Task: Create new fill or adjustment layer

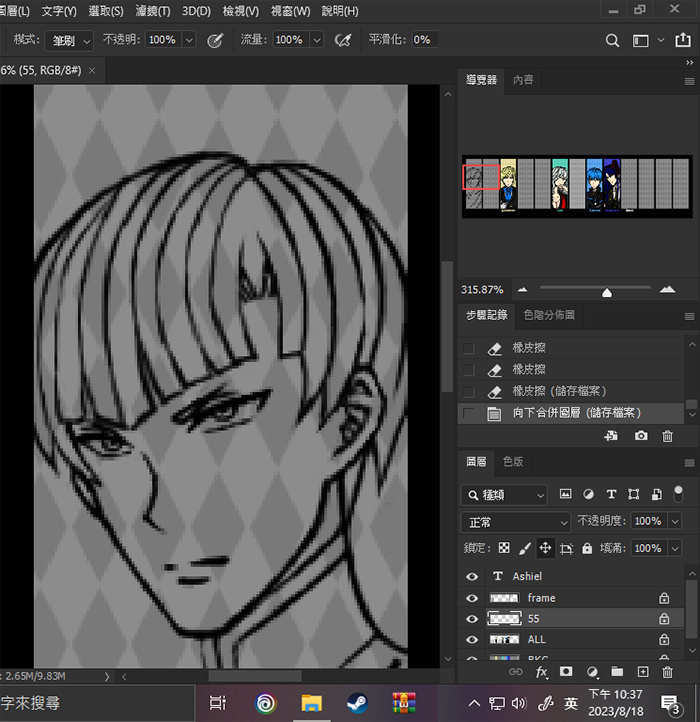Action: pyautogui.click(x=592, y=672)
